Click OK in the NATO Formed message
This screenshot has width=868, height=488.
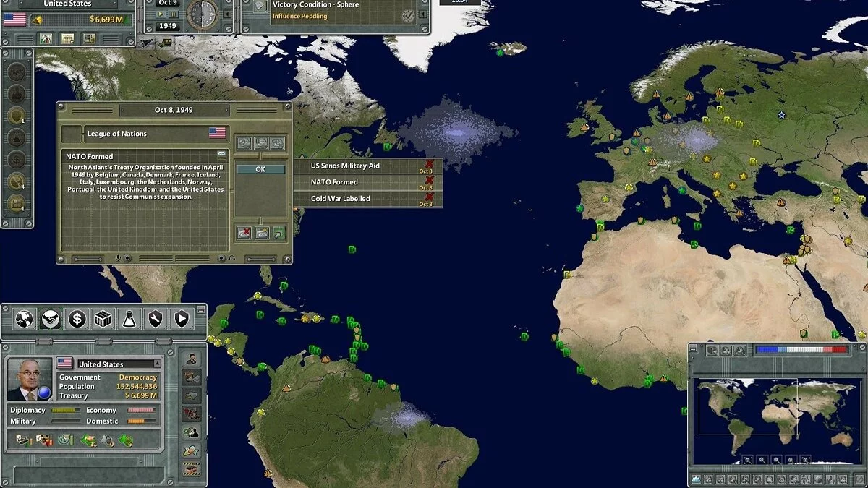(x=260, y=169)
